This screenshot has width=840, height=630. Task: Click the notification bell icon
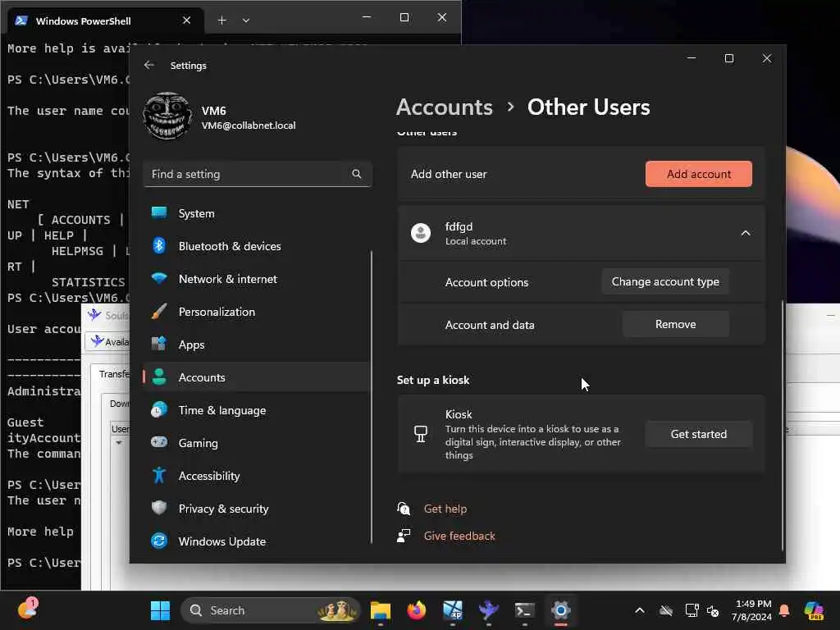pos(784,610)
